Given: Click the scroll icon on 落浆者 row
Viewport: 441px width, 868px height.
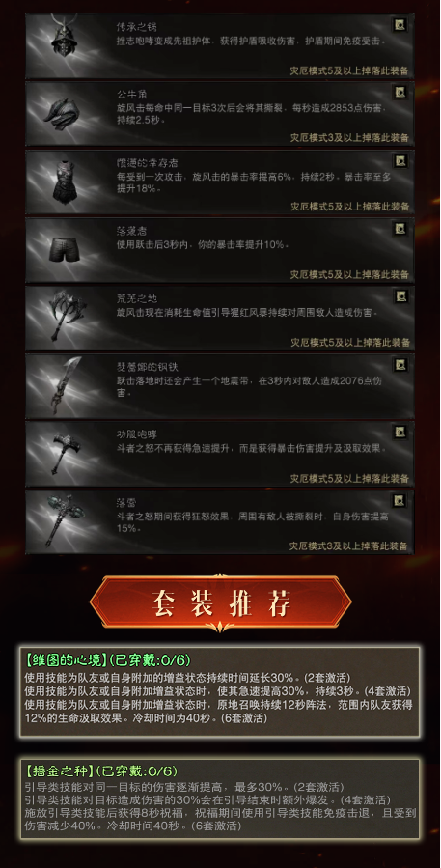Looking at the screenshot, I should tap(399, 228).
